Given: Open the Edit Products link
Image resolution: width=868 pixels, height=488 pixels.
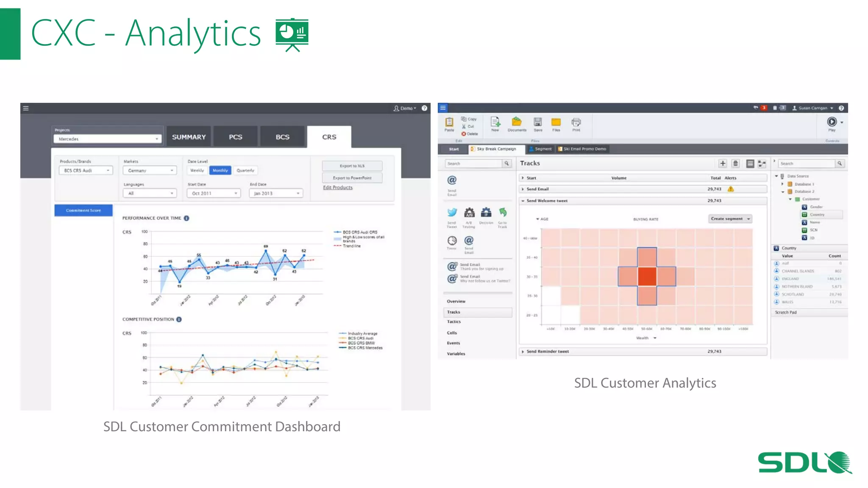Looking at the screenshot, I should pyautogui.click(x=338, y=188).
